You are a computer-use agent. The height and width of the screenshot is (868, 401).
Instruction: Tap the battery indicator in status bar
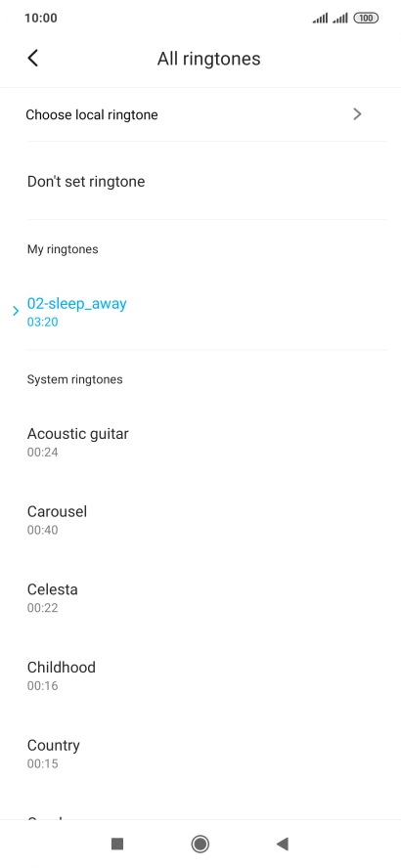tap(366, 19)
